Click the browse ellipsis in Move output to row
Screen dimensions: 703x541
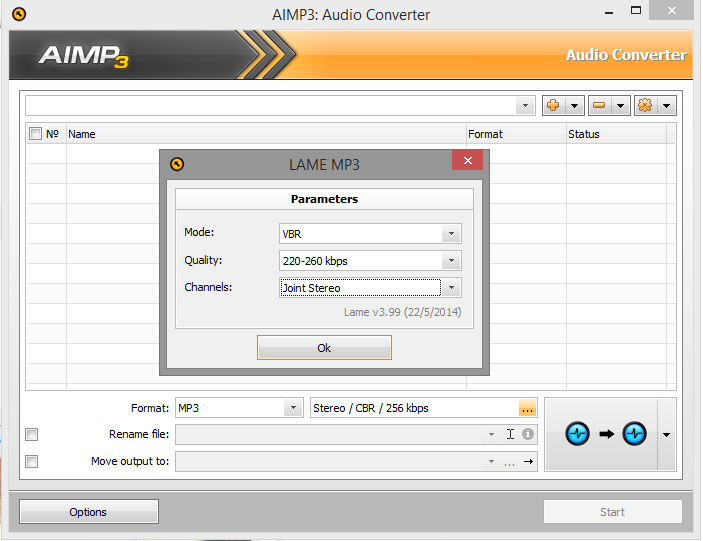[509, 463]
